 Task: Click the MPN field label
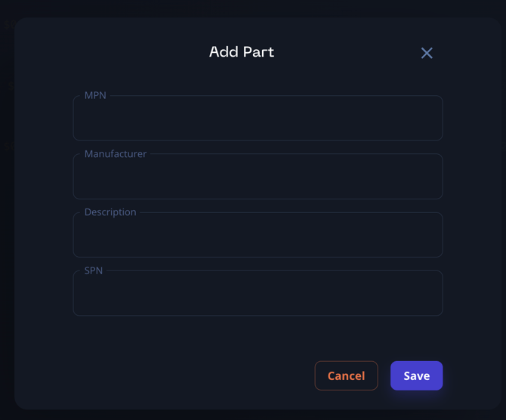coord(95,95)
